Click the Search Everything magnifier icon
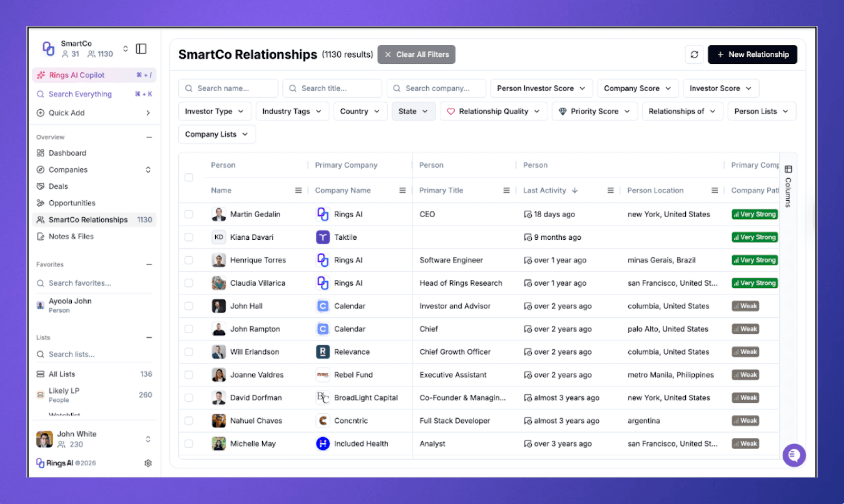The image size is (844, 504). 41,94
